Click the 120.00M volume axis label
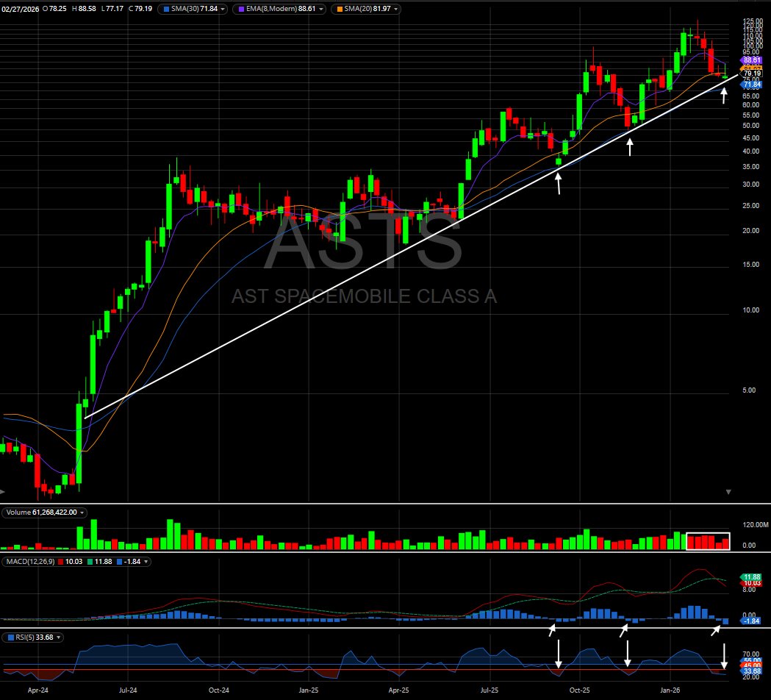This screenshot has height=700, width=771. coord(756,525)
